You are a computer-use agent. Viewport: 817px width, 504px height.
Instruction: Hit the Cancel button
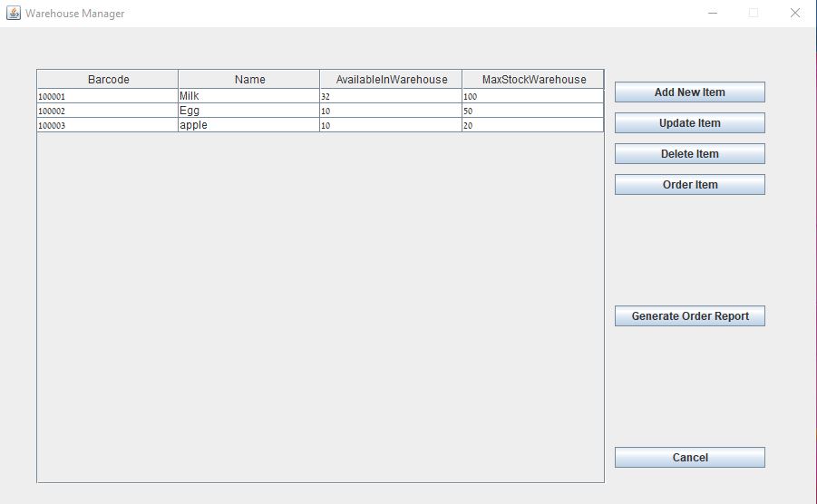690,457
